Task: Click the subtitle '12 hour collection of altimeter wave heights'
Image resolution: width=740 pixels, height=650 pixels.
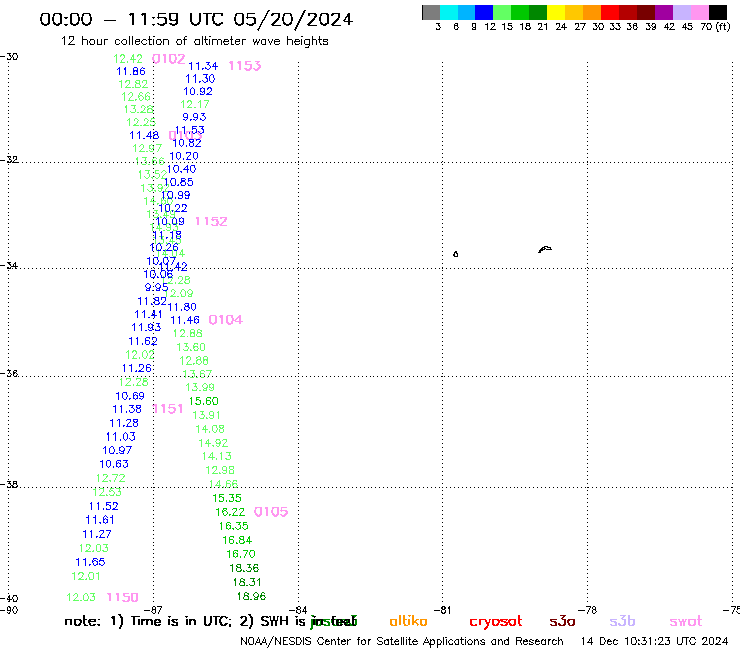Action: (194, 41)
